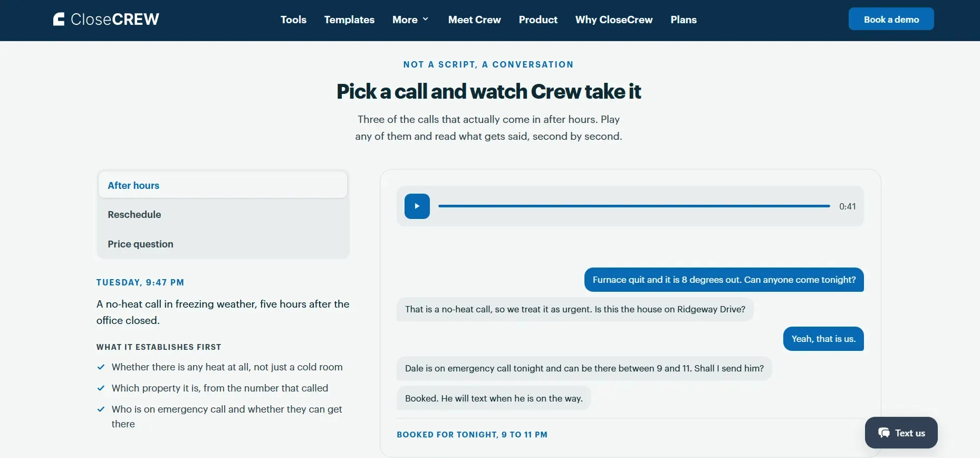
Task: Click the 'Booked. He will text' message
Action: tap(494, 398)
